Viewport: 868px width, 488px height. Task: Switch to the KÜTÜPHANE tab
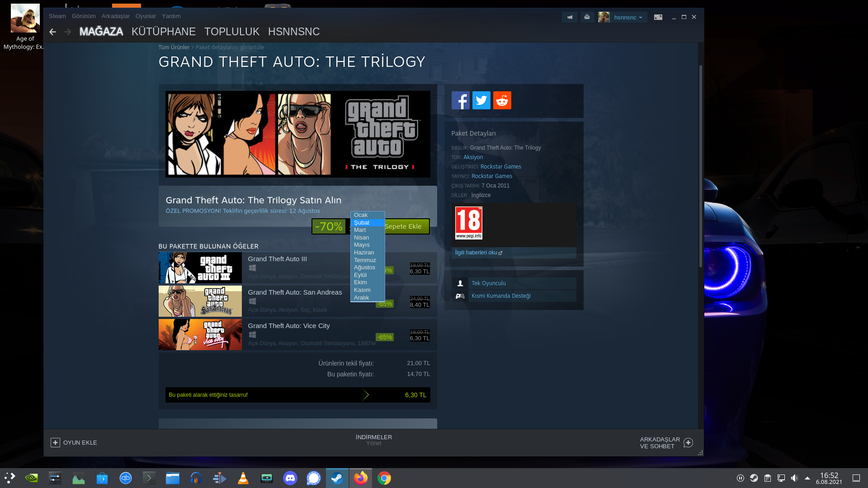tap(163, 32)
